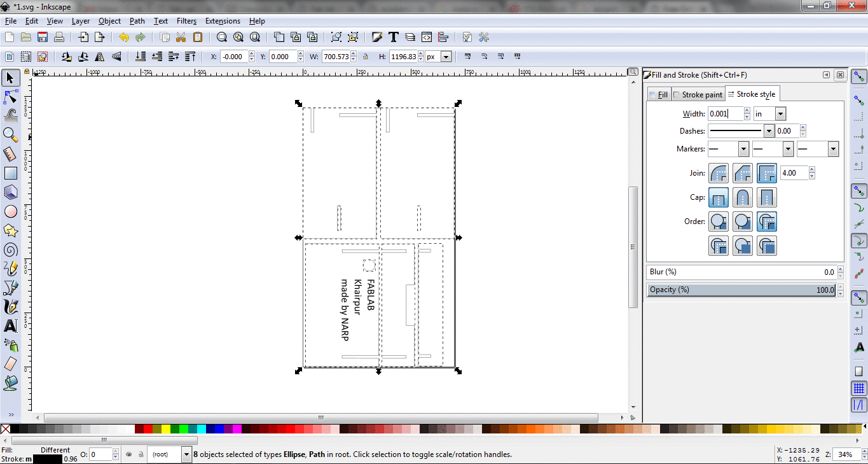
Task: Select the Pencil freehand tool
Action: tap(10, 269)
